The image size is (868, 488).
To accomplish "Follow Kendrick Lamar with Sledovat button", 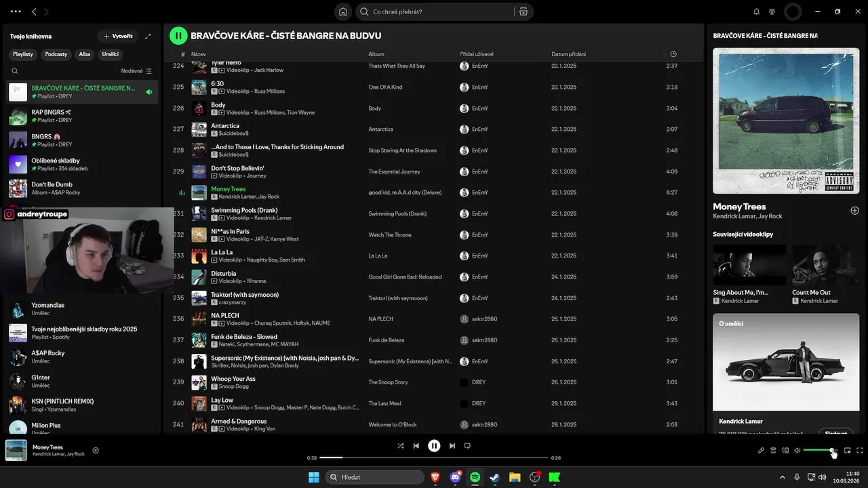I will [835, 432].
